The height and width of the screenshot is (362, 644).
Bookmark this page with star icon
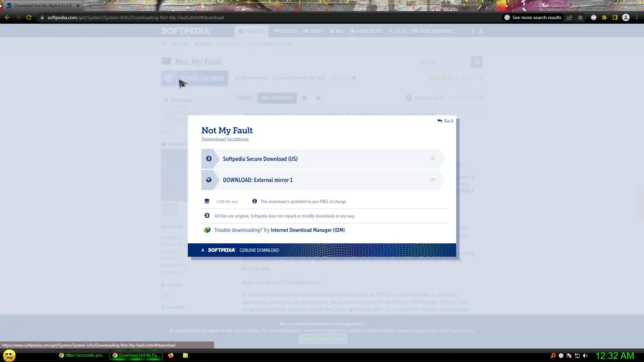[580, 17]
